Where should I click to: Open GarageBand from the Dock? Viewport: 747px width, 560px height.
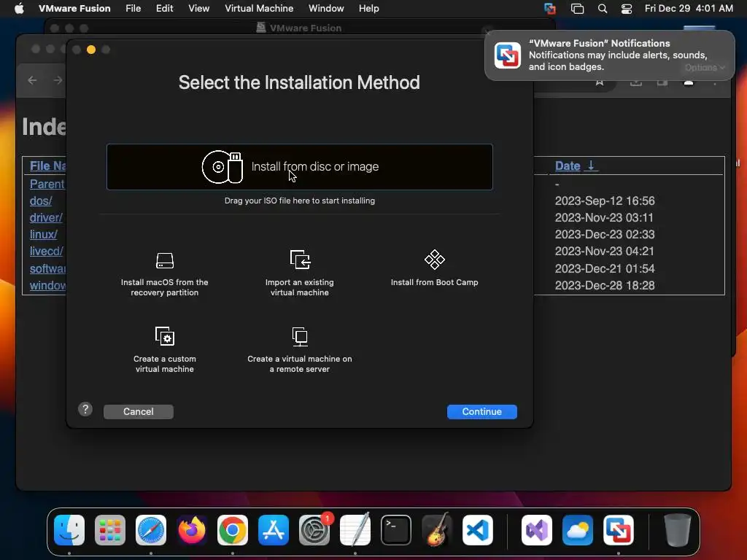click(436, 530)
